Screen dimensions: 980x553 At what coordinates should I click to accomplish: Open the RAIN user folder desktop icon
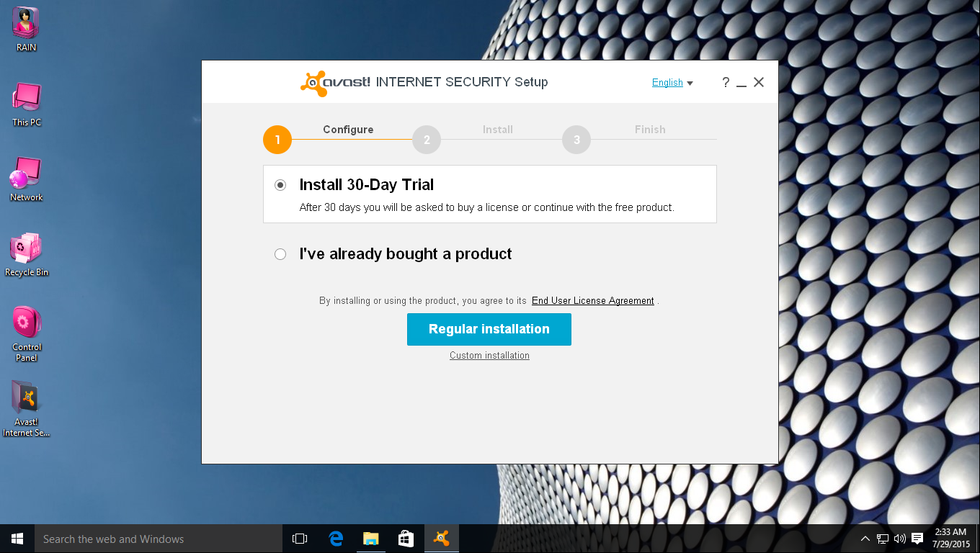tap(26, 30)
